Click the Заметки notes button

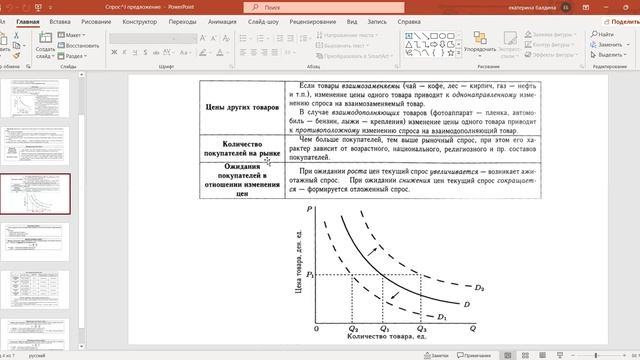(x=436, y=356)
